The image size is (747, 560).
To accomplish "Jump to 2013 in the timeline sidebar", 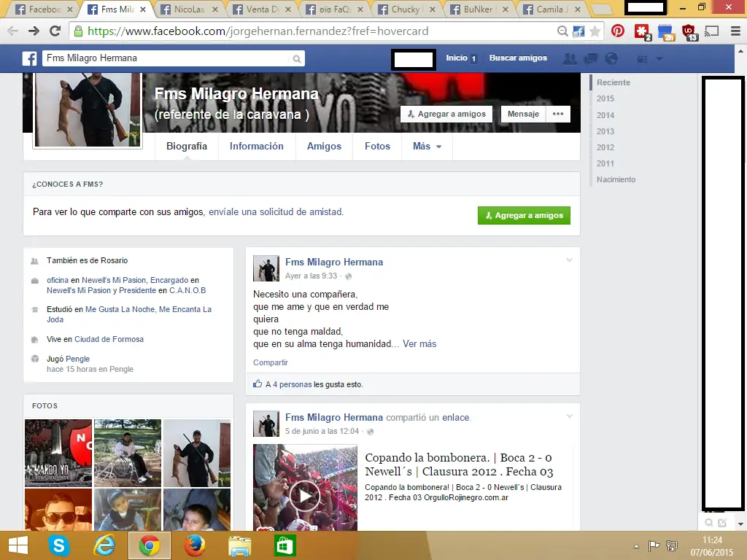I will 605,131.
